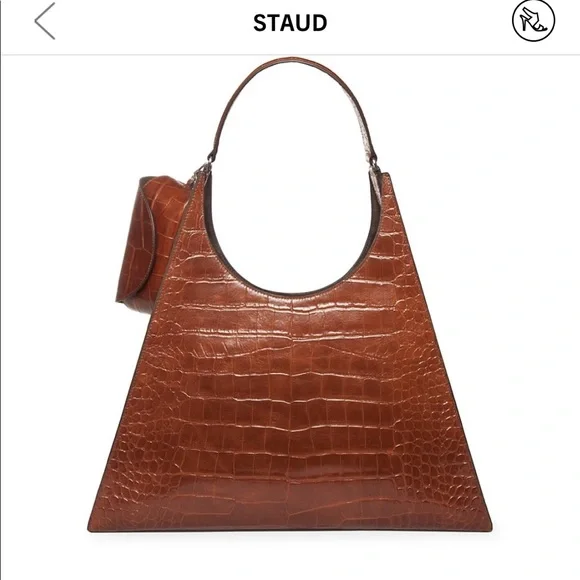This screenshot has height=580, width=580.
Task: Click the top apex of the bag handle
Action: point(292,61)
